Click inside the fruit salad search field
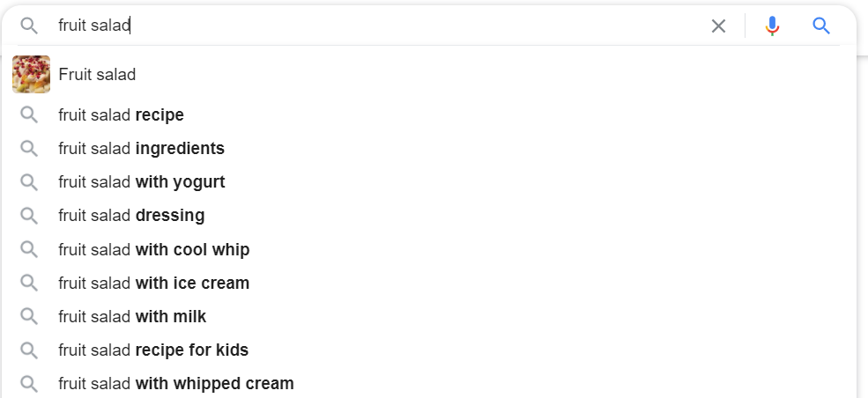The width and height of the screenshot is (868, 398). coord(376,26)
